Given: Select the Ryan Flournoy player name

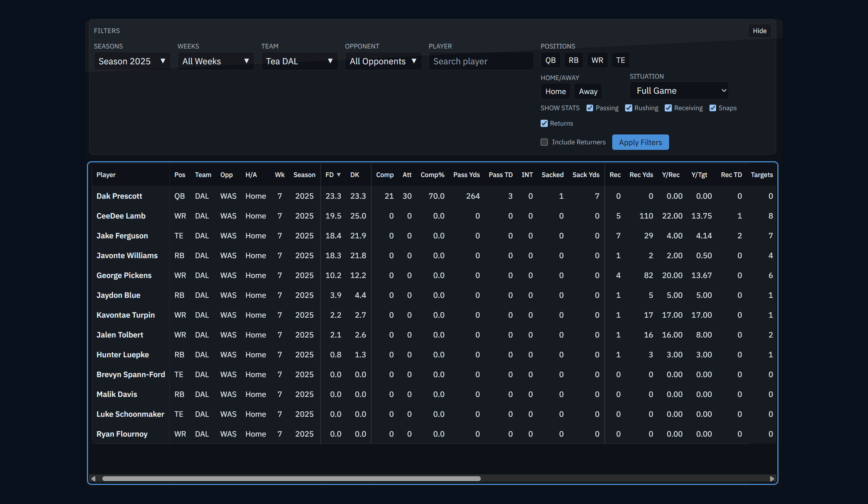Looking at the screenshot, I should click(122, 434).
